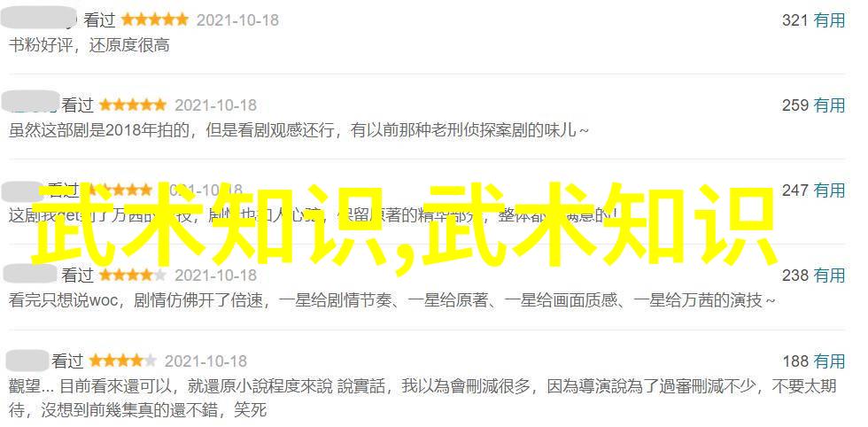Click the traditional Chinese review starting with 觀望
This screenshot has width=868, height=427.
pos(423,398)
